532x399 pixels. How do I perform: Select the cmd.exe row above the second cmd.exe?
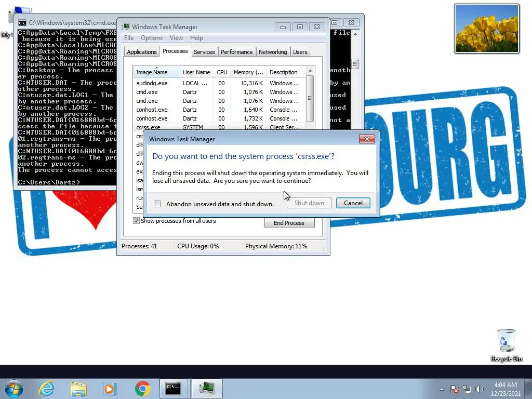(x=219, y=92)
